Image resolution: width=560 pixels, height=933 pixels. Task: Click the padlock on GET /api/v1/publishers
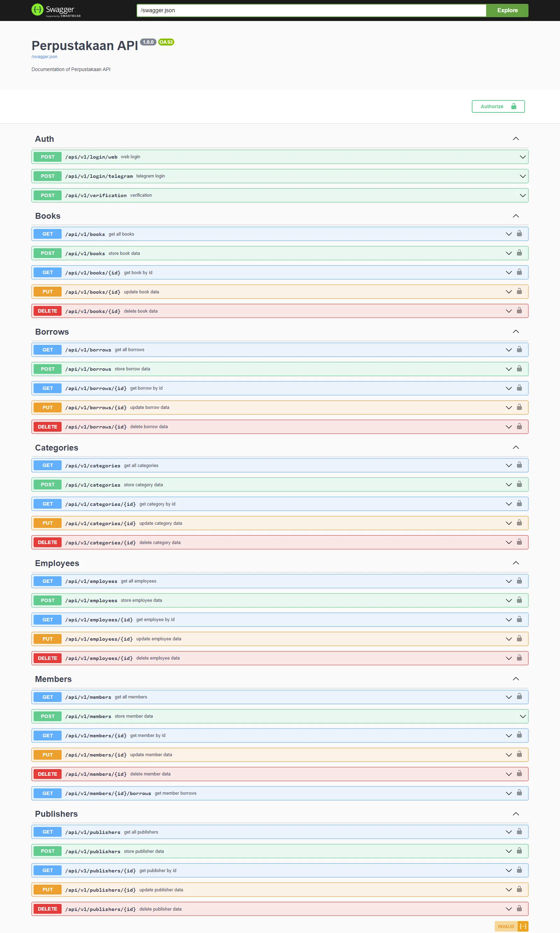(519, 831)
